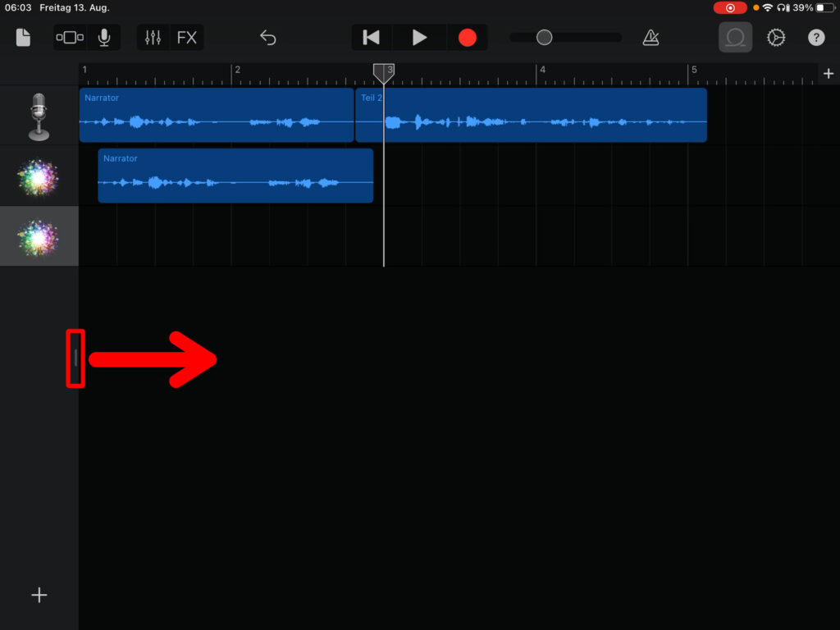Switch view with the tracks view button
The image size is (840, 630).
[70, 38]
